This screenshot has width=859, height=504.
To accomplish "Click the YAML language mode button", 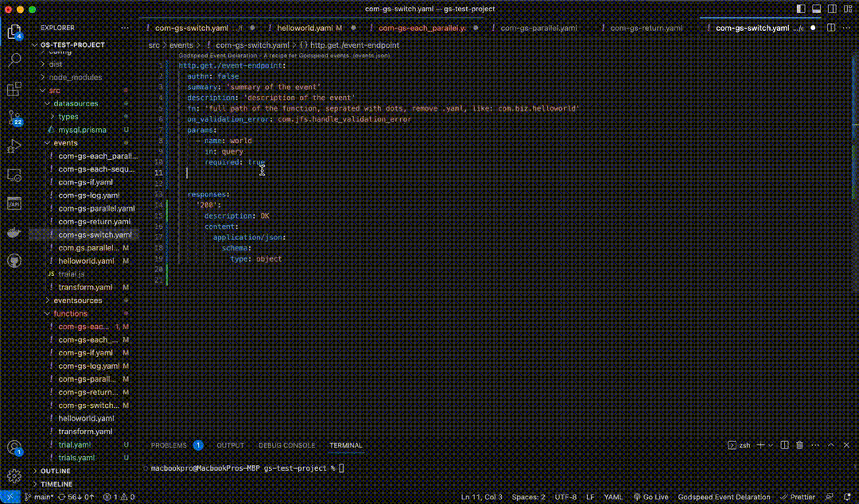I will coord(613,497).
